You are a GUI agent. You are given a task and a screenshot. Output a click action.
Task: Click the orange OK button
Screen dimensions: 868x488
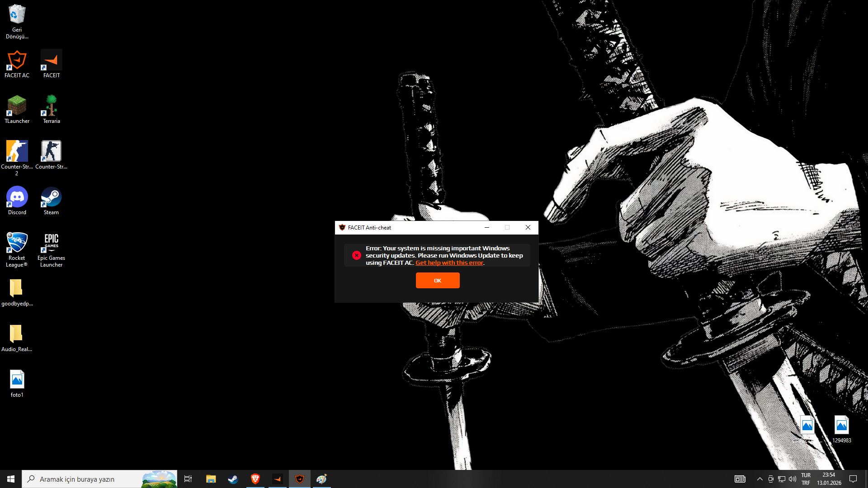click(x=437, y=280)
